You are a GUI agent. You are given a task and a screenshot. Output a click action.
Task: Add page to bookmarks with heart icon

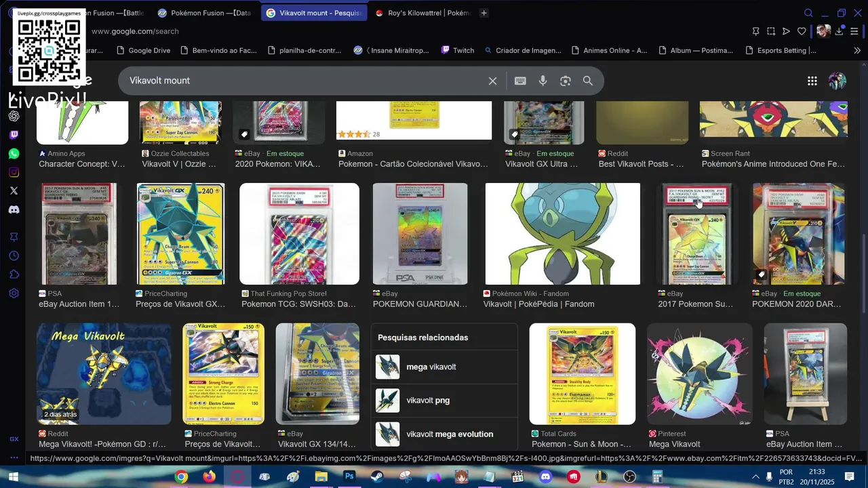[x=802, y=31]
